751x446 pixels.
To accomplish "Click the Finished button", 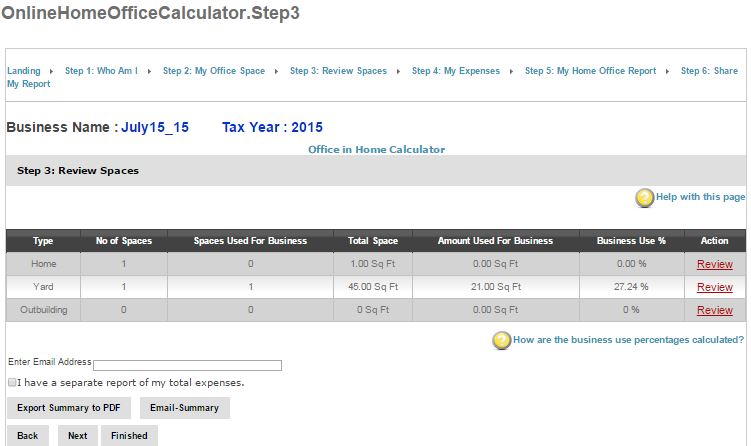I will [x=129, y=435].
